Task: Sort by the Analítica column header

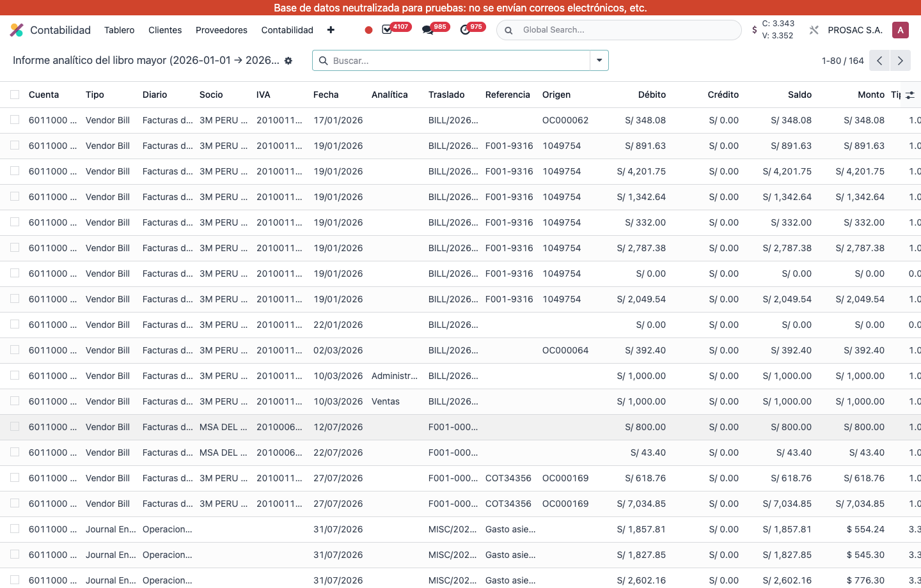Action: (x=390, y=95)
